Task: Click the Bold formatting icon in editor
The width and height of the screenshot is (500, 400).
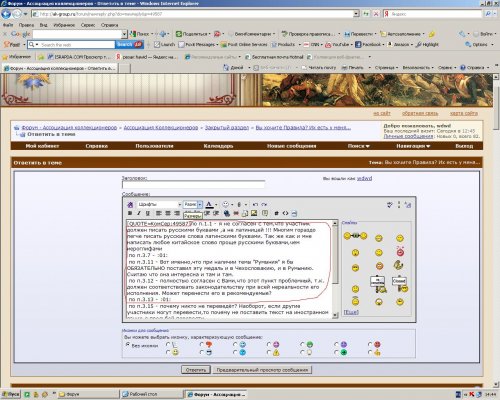Action: [x=130, y=213]
